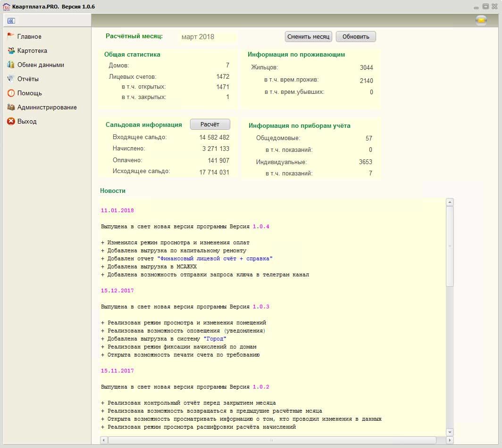Click the Обновить button
Image resolution: width=502 pixels, height=448 pixels.
tap(356, 36)
